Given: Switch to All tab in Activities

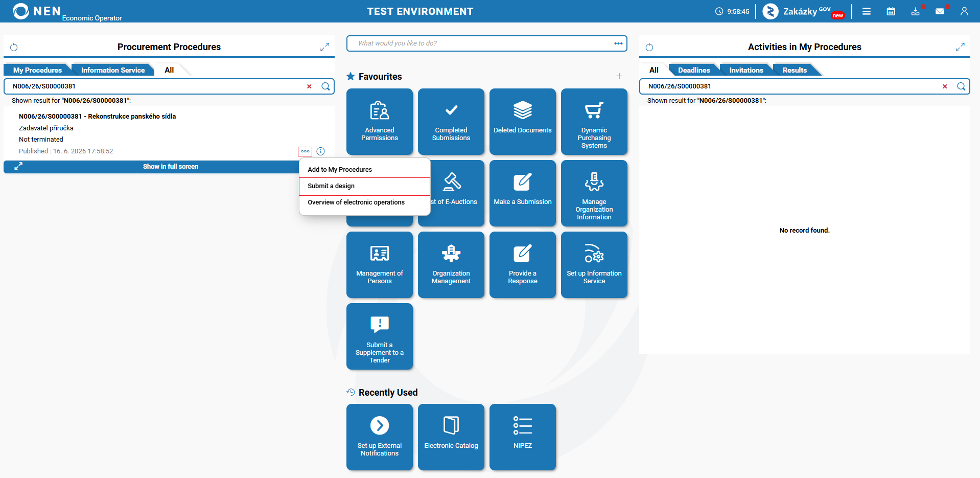Looking at the screenshot, I should pyautogui.click(x=654, y=70).
